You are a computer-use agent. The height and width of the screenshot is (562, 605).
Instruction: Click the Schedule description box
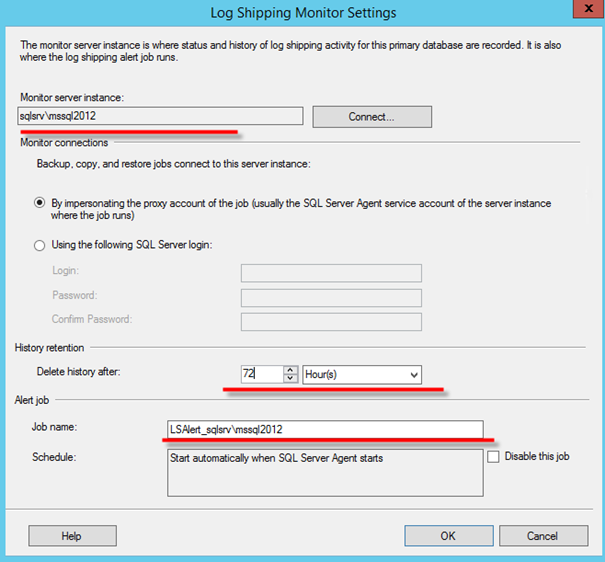coord(325,473)
